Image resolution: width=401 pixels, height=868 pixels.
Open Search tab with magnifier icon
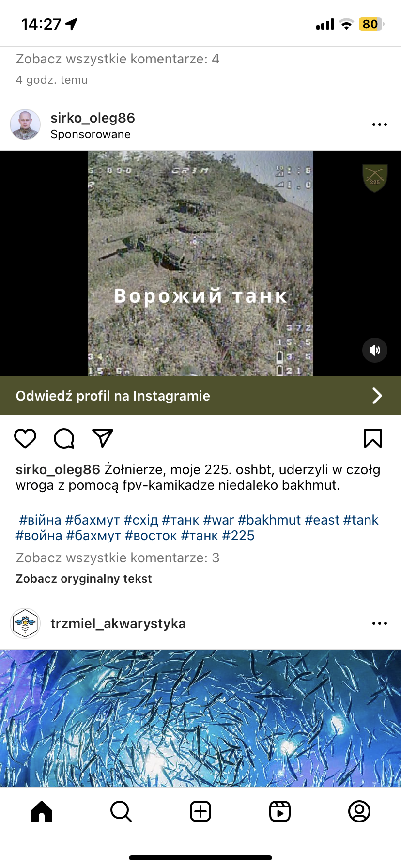pyautogui.click(x=121, y=811)
